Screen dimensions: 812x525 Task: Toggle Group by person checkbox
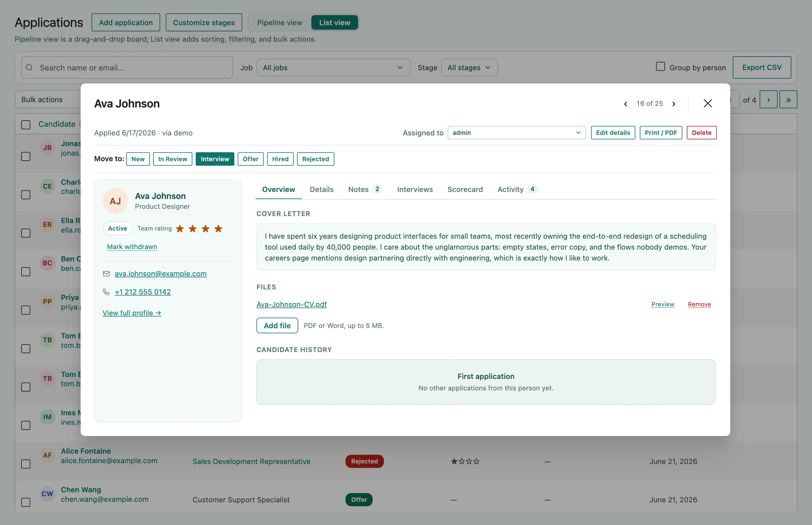(660, 67)
